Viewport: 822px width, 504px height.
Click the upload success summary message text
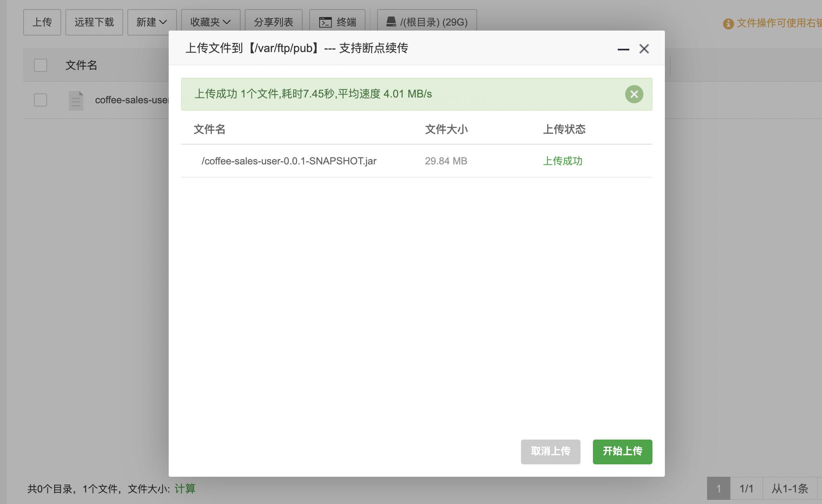click(x=313, y=94)
